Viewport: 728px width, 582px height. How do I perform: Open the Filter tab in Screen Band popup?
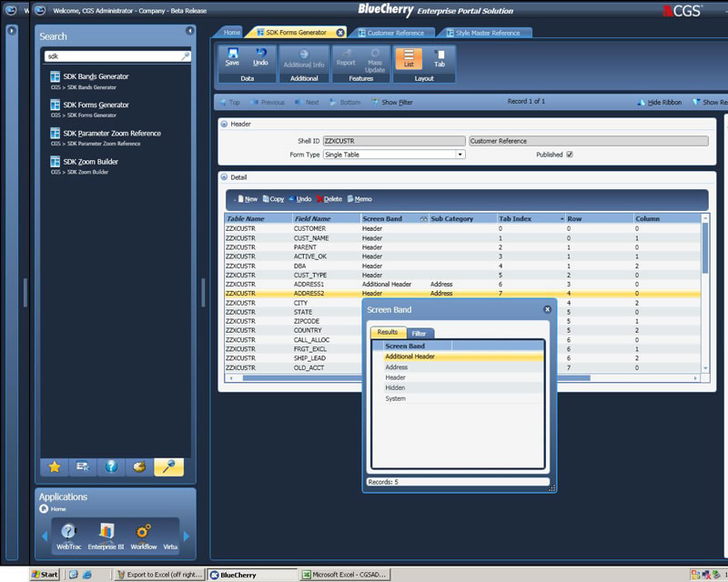418,331
